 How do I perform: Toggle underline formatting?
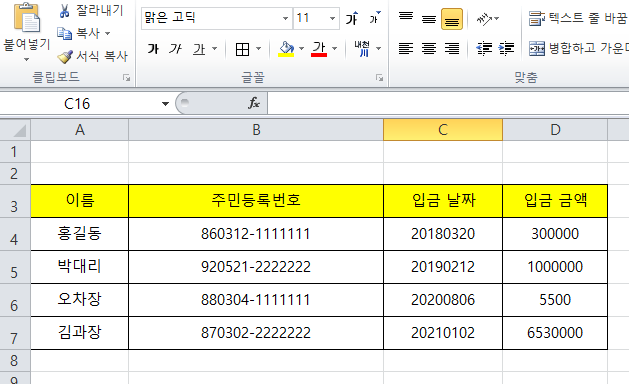click(x=199, y=49)
